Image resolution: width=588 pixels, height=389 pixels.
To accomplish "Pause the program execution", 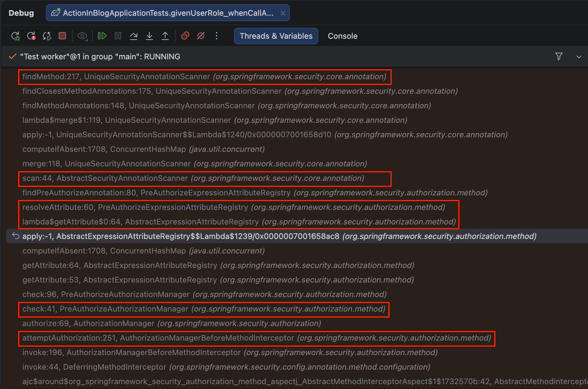I will click(x=118, y=36).
